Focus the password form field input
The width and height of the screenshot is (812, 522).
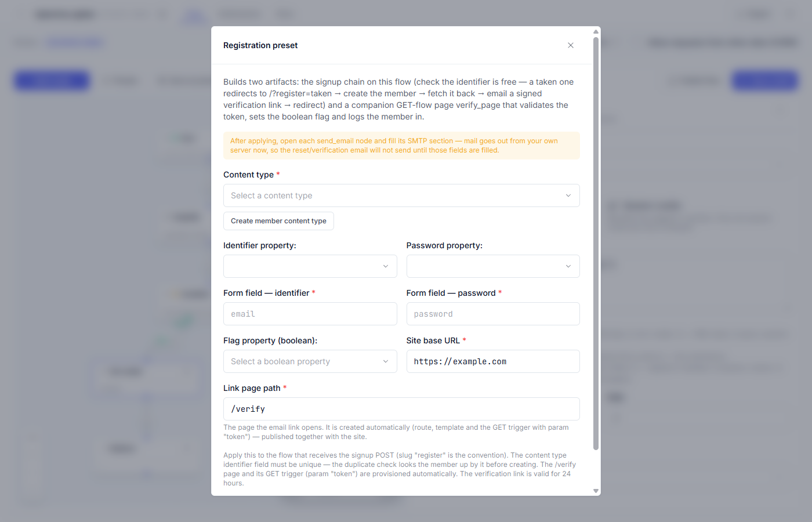click(x=493, y=314)
